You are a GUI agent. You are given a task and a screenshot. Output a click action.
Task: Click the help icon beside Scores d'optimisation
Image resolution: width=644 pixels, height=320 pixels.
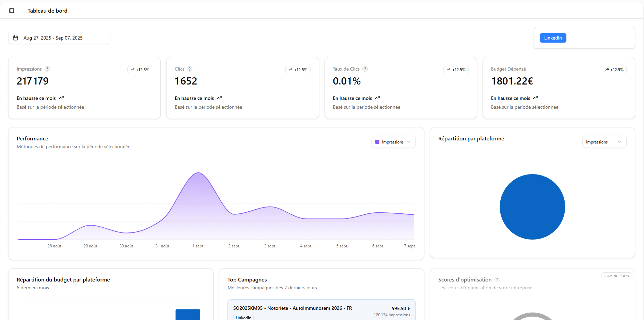497,279
